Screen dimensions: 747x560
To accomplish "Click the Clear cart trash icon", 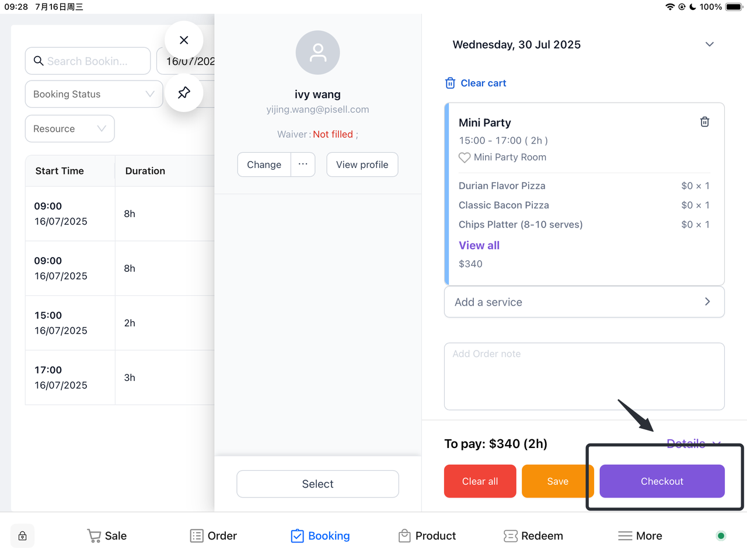I will (450, 83).
